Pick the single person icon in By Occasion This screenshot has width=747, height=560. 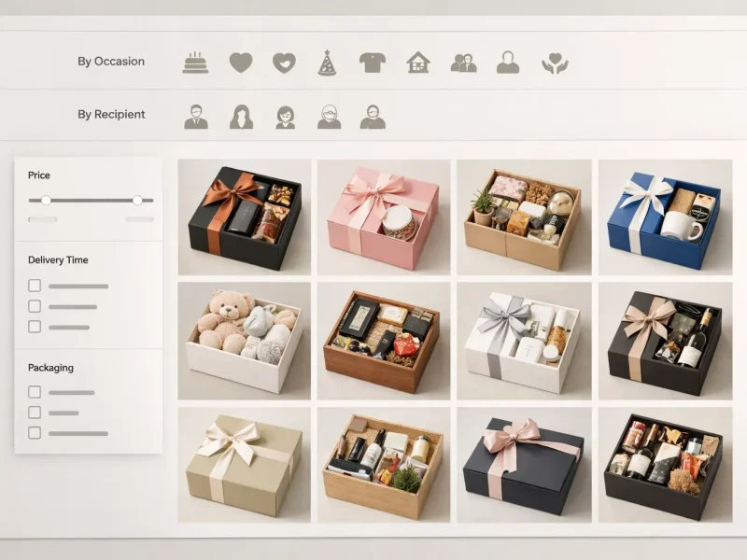point(508,63)
